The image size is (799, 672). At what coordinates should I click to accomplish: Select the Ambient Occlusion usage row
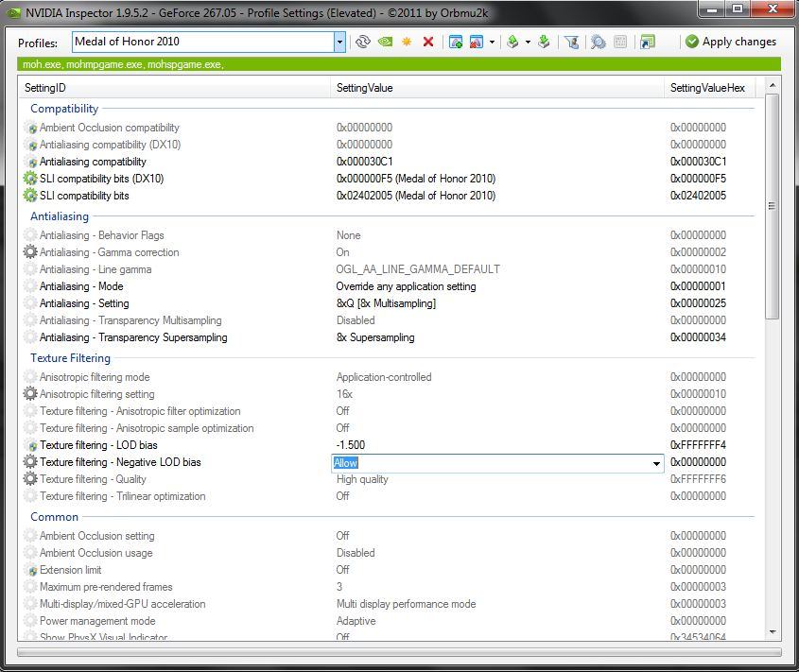388,553
